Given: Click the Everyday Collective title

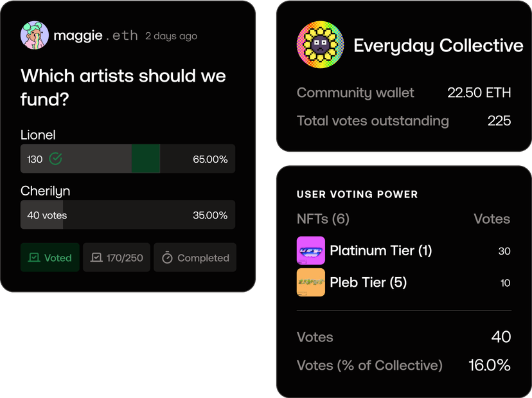Looking at the screenshot, I should (x=438, y=46).
